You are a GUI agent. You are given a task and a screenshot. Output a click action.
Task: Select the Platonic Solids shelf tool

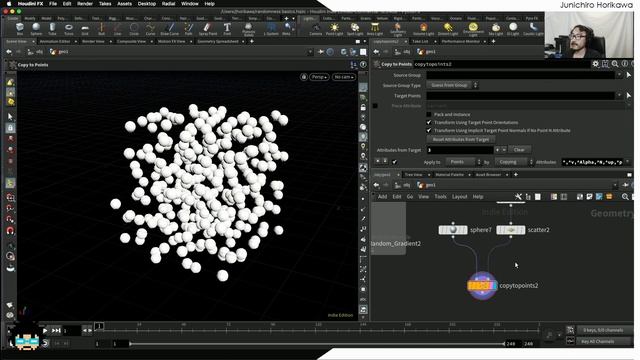pyautogui.click(x=248, y=29)
